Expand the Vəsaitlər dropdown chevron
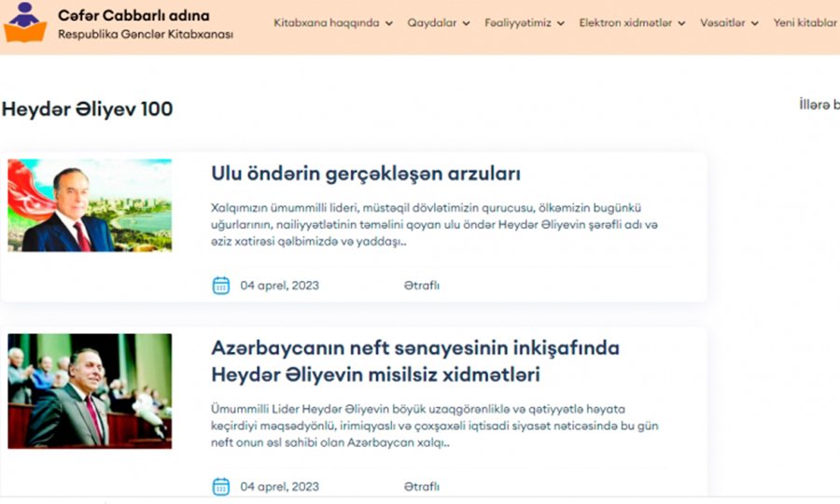840x504 pixels. (754, 23)
